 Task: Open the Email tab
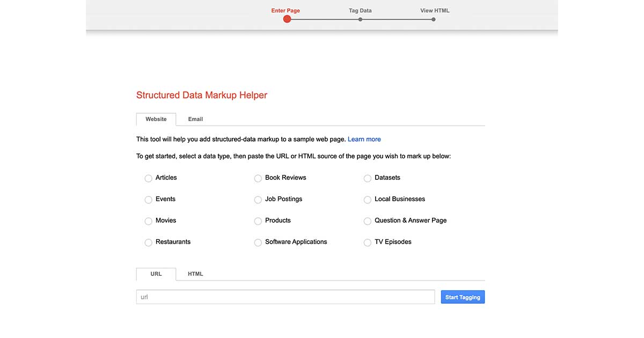point(195,119)
